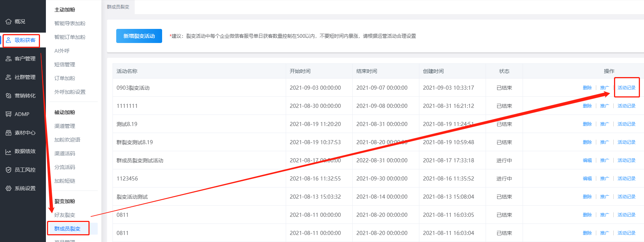644x242 pixels.
Task: Select the 营销转化 sidebar icon
Action: (9, 96)
